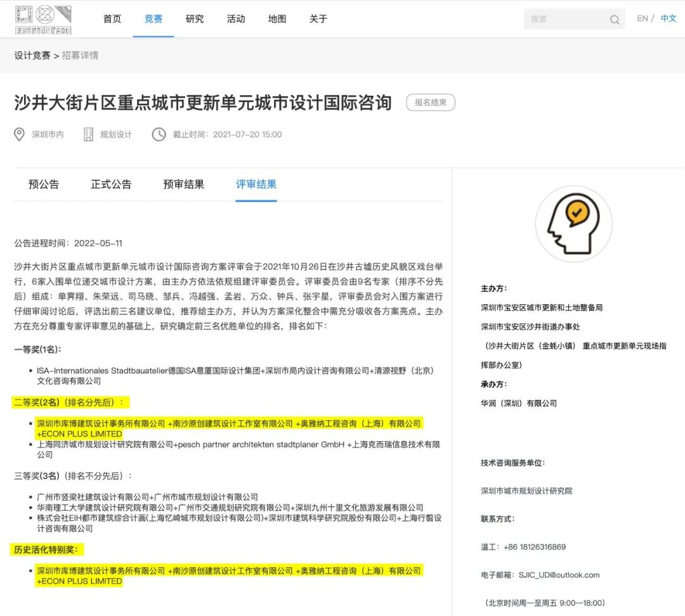The image size is (685, 616).
Task: Click the search magnifier icon
Action: click(x=614, y=19)
